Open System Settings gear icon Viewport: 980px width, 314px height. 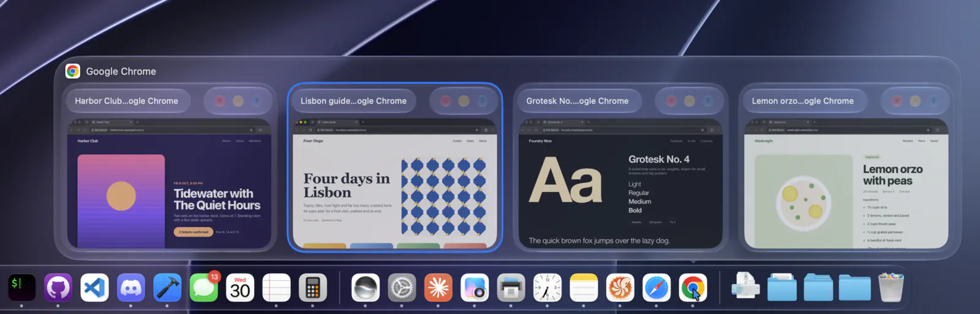(x=402, y=288)
